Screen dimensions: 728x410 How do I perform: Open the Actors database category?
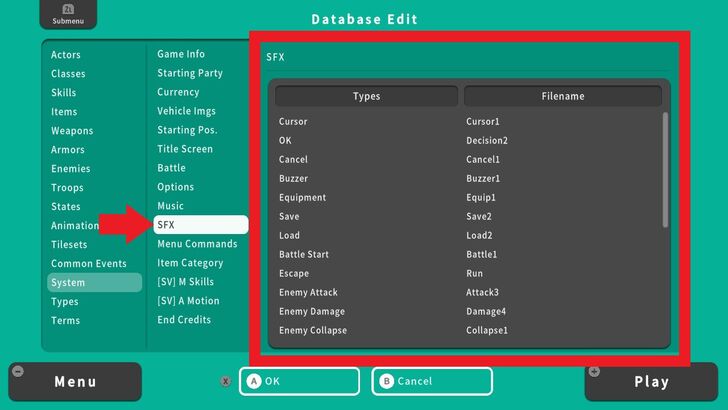point(66,54)
